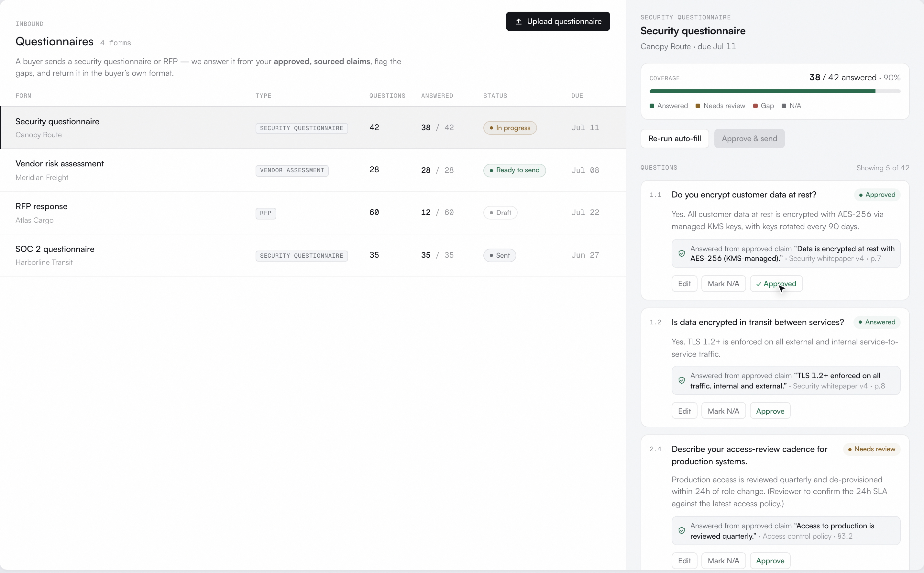This screenshot has width=924, height=573.
Task: Click the VENDOR ASSESSMENT type tag
Action: point(292,171)
